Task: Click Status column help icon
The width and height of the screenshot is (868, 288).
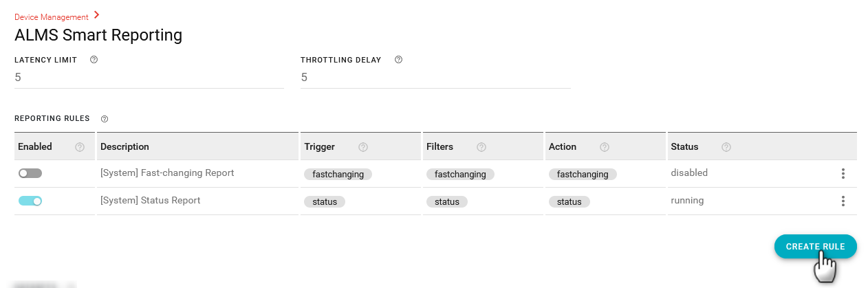Action: (x=726, y=147)
